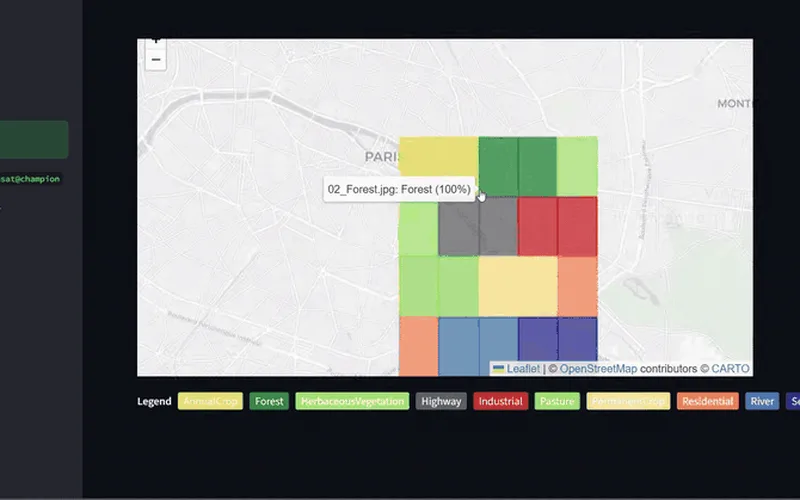Screen dimensions: 800x500
Task: Click the Forest tooltip label on the map
Action: (x=399, y=189)
